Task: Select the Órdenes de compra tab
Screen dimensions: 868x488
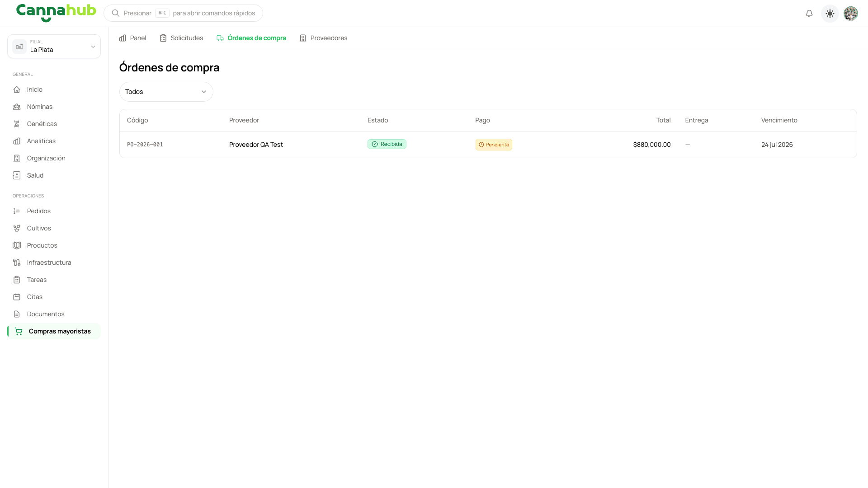Action: point(251,38)
